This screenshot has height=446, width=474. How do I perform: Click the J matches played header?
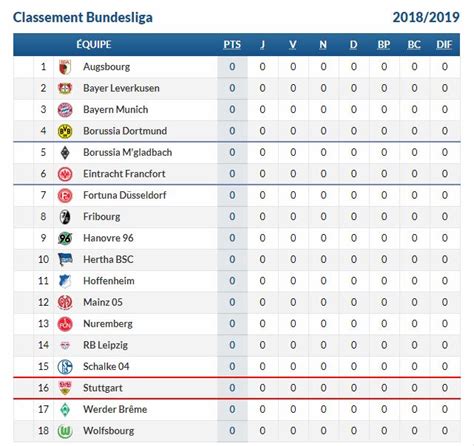(262, 45)
